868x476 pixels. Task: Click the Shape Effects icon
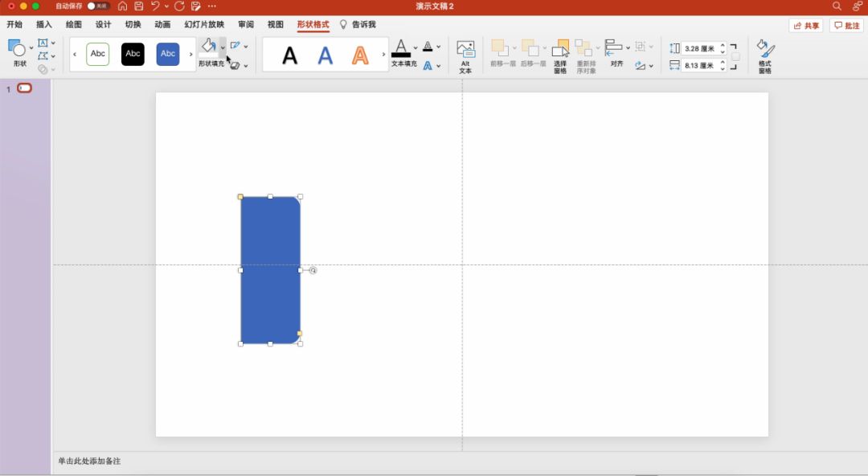(235, 65)
